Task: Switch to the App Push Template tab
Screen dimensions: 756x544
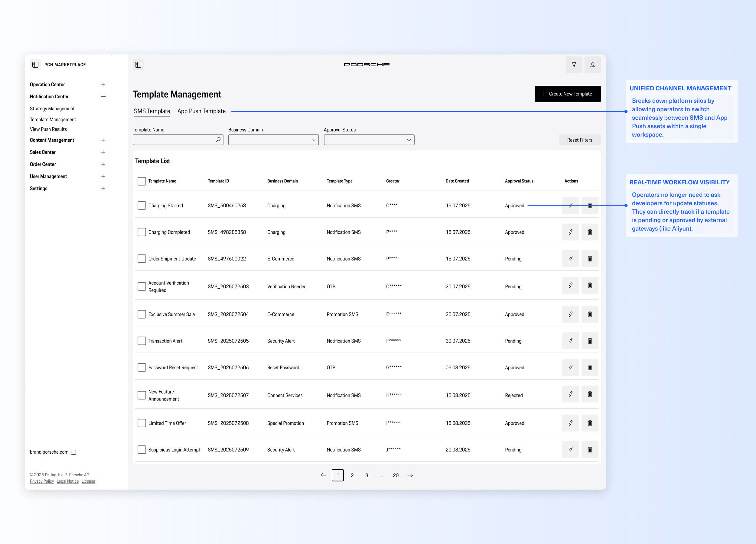Action: coord(201,111)
